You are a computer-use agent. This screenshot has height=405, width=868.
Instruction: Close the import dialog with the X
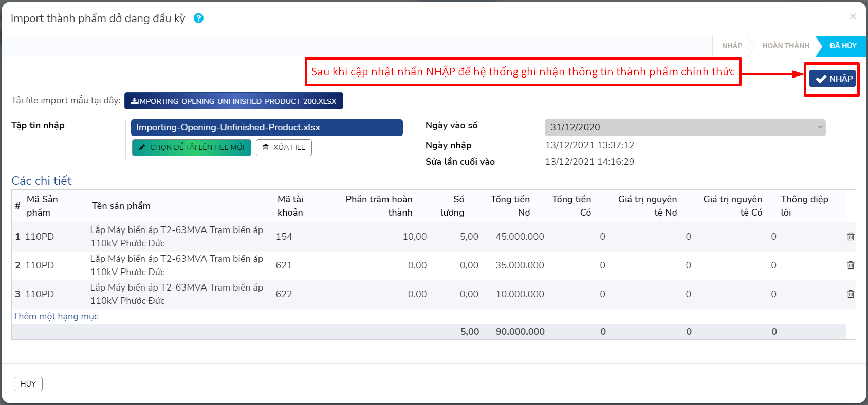coord(853,16)
